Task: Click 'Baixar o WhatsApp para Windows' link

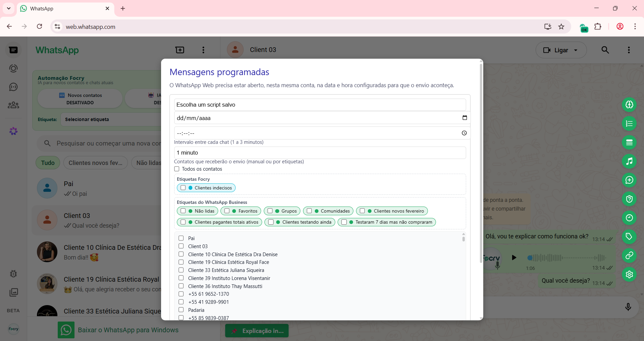Action: [128, 330]
